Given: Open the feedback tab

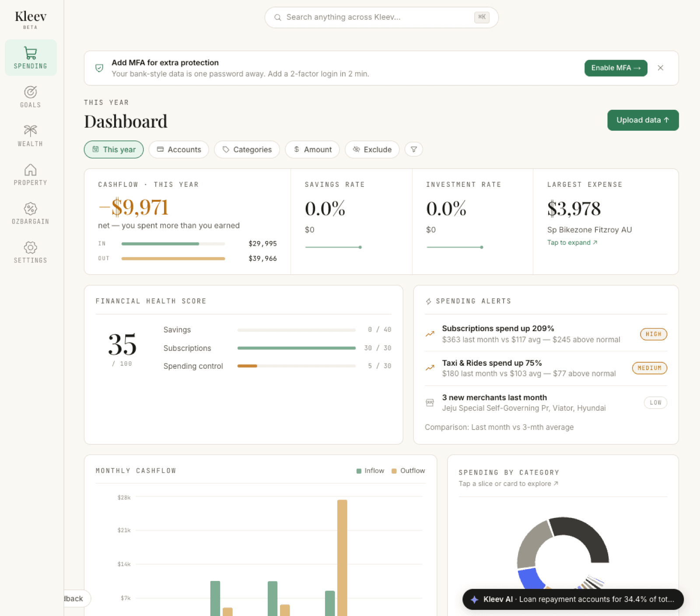Looking at the screenshot, I should point(77,598).
